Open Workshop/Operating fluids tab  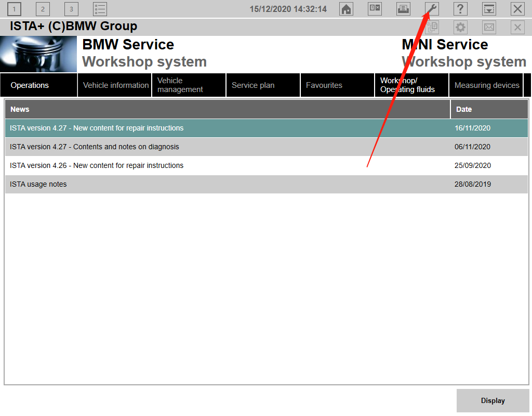point(412,85)
